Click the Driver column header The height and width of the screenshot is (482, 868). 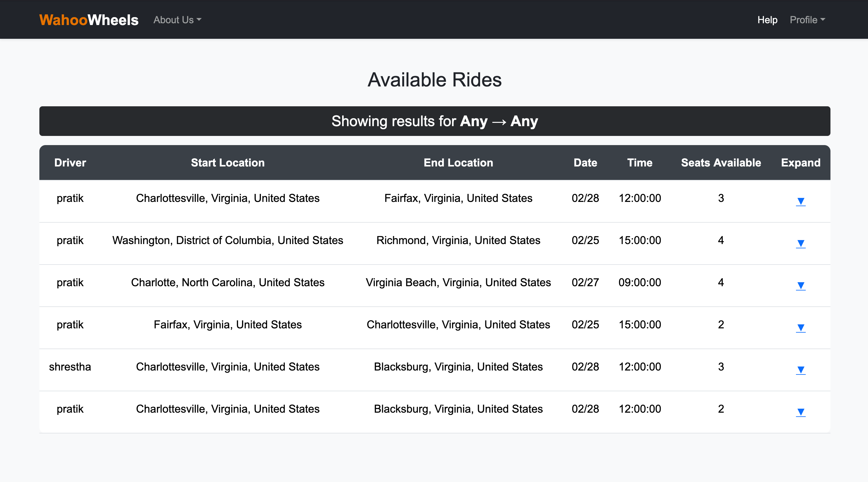tap(70, 163)
